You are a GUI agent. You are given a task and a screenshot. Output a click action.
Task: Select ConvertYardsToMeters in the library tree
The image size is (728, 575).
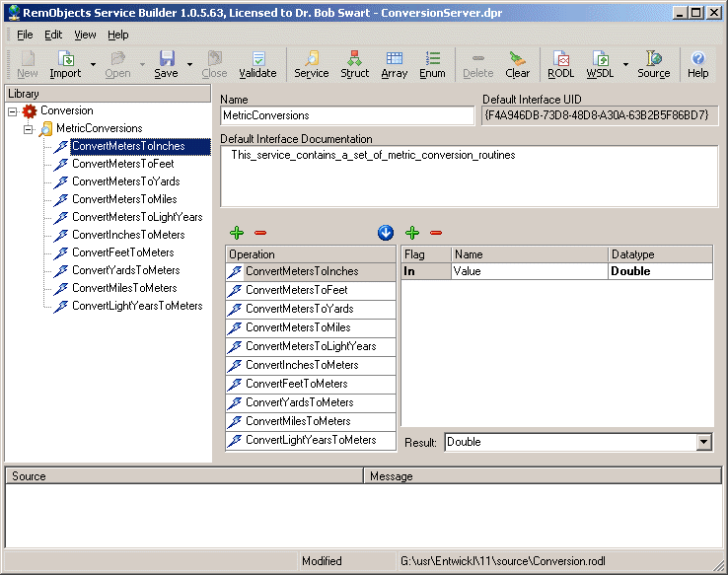pos(126,270)
